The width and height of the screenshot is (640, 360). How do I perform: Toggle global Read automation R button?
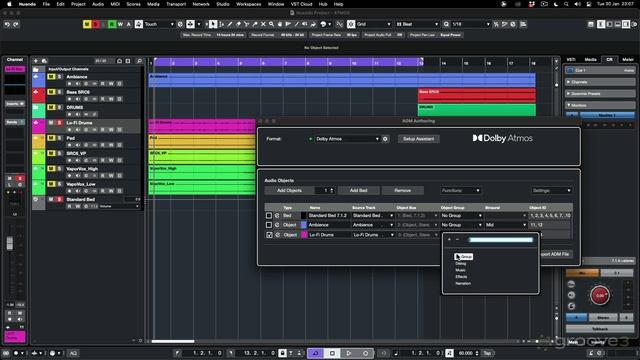[112, 24]
